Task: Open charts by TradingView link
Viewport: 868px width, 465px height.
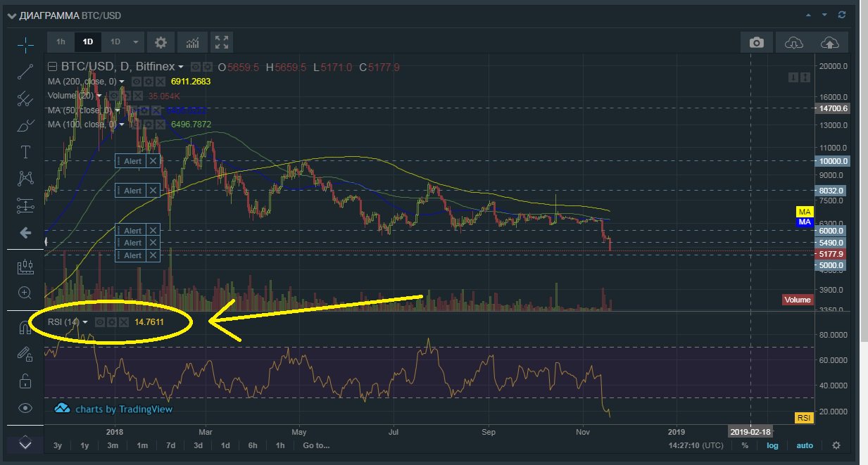Action: point(114,409)
